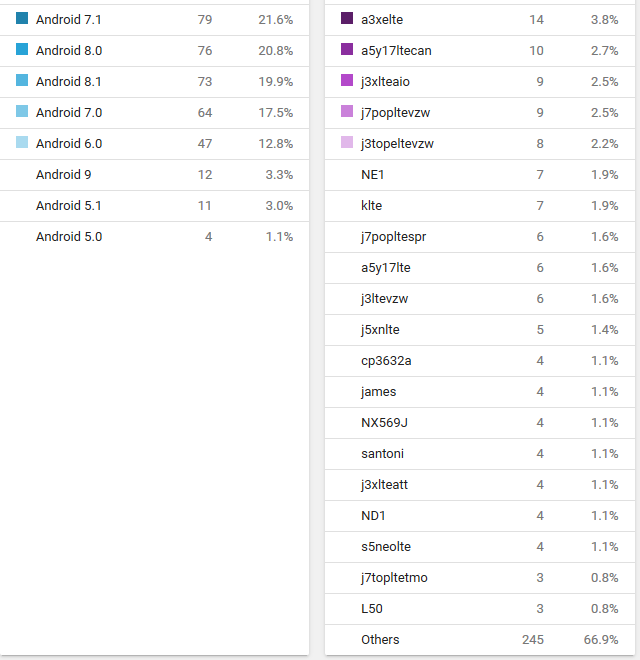Click the j7popltespr device label
Image resolution: width=640 pixels, height=660 pixels.
[394, 237]
